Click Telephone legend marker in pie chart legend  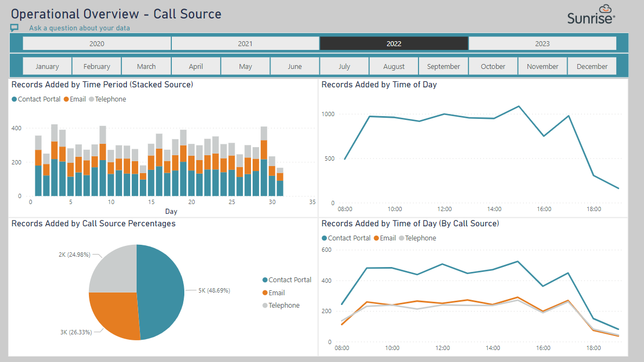point(265,305)
